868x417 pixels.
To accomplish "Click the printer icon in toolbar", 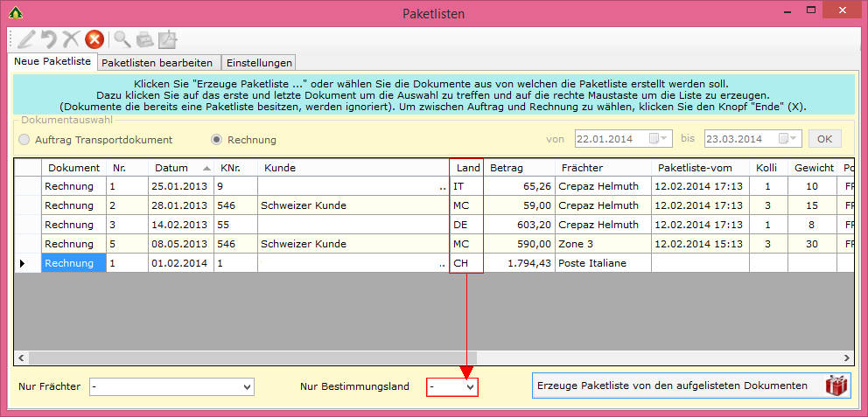I will pos(144,38).
